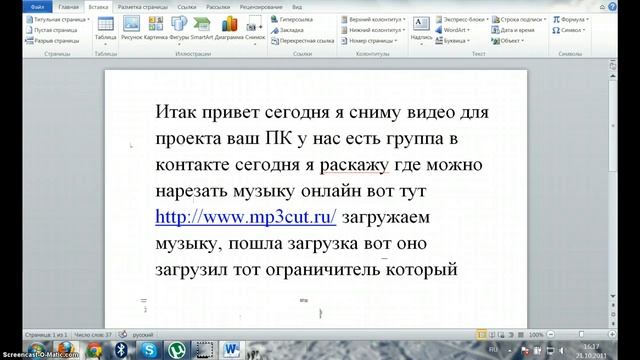Switch to Full Screen Reading view
This screenshot has height=360, width=640.
pyautogui.click(x=492, y=335)
